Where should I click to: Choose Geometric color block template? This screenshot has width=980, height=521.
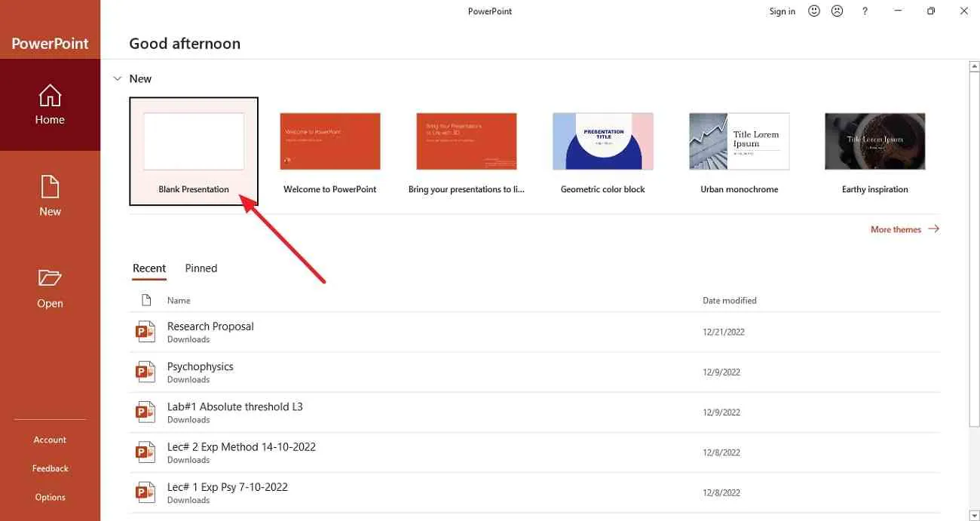tap(603, 152)
